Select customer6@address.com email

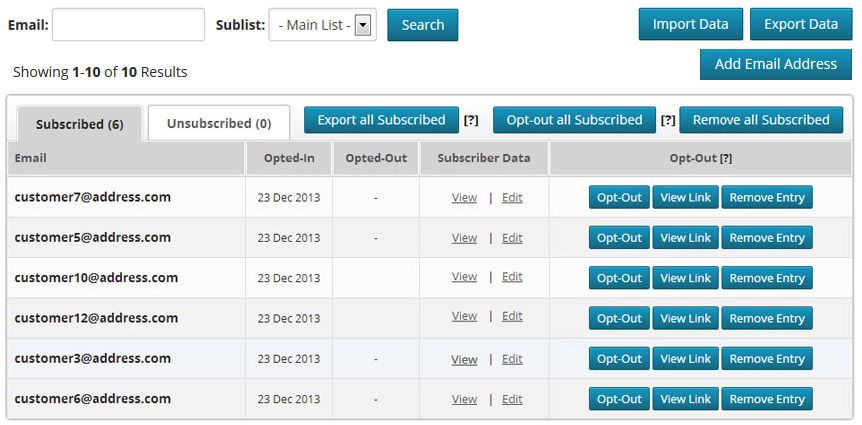click(92, 398)
